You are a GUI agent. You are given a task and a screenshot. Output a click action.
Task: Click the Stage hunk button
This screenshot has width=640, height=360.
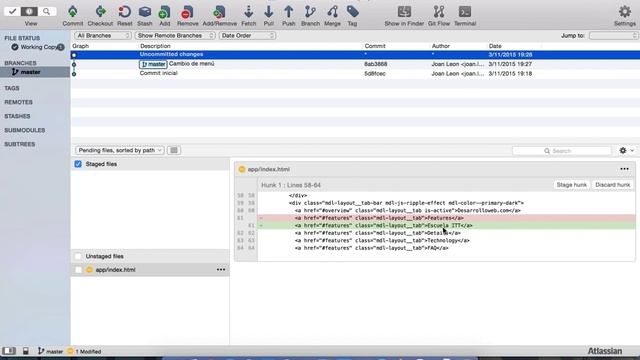[x=571, y=185]
